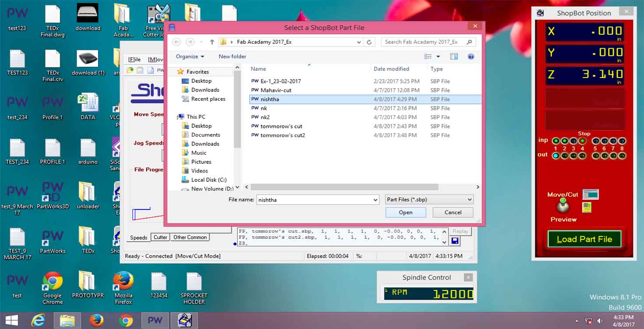Screen dimensions: 644x329
Task: Click the yellow keypad icon in ShopBot Position
Action: [x=587, y=207]
